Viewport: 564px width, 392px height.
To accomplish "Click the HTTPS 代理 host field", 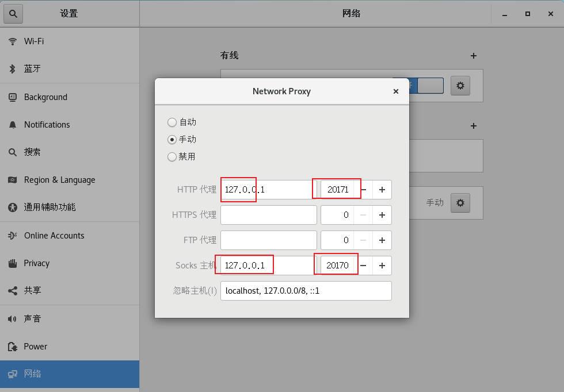I will pos(268,215).
